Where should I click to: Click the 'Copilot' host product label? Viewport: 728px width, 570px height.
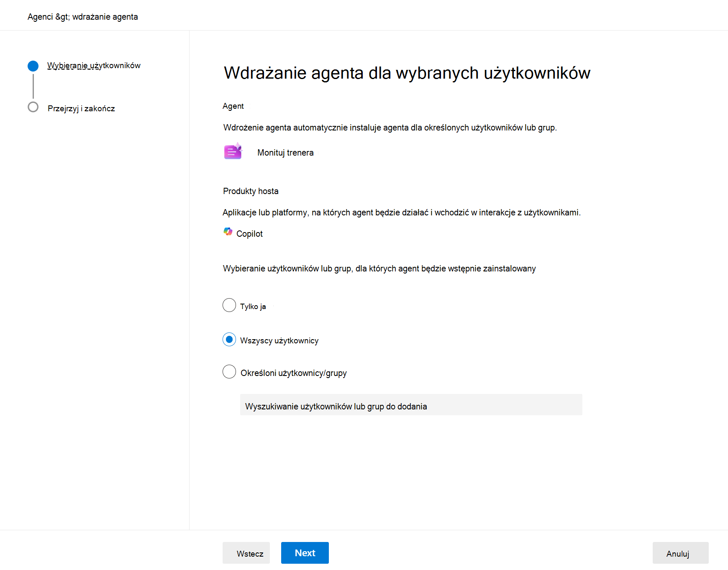point(249,234)
